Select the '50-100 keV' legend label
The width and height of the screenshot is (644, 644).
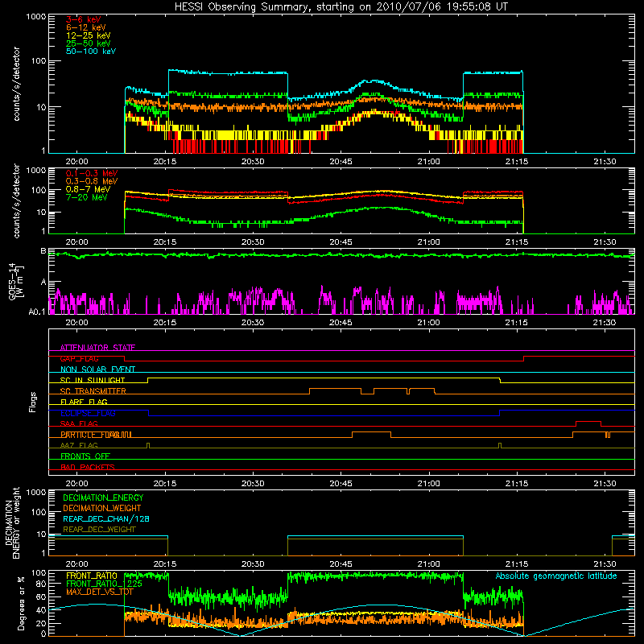coord(91,52)
